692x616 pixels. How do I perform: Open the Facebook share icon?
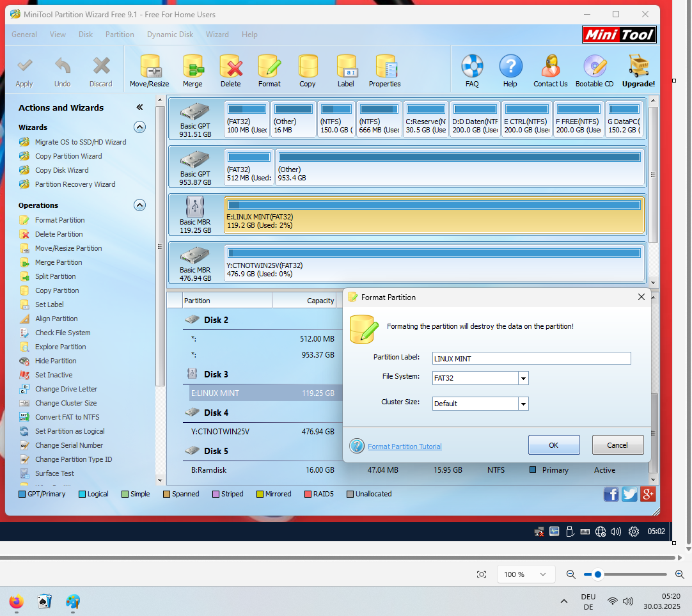(611, 494)
